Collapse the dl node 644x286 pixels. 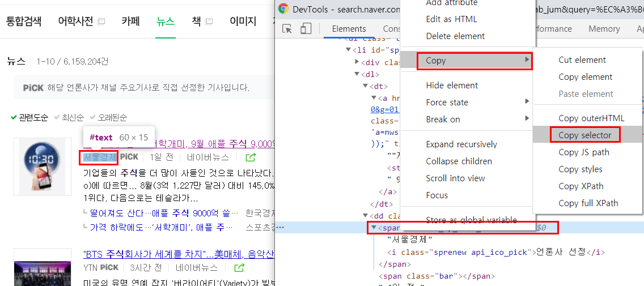[357, 74]
